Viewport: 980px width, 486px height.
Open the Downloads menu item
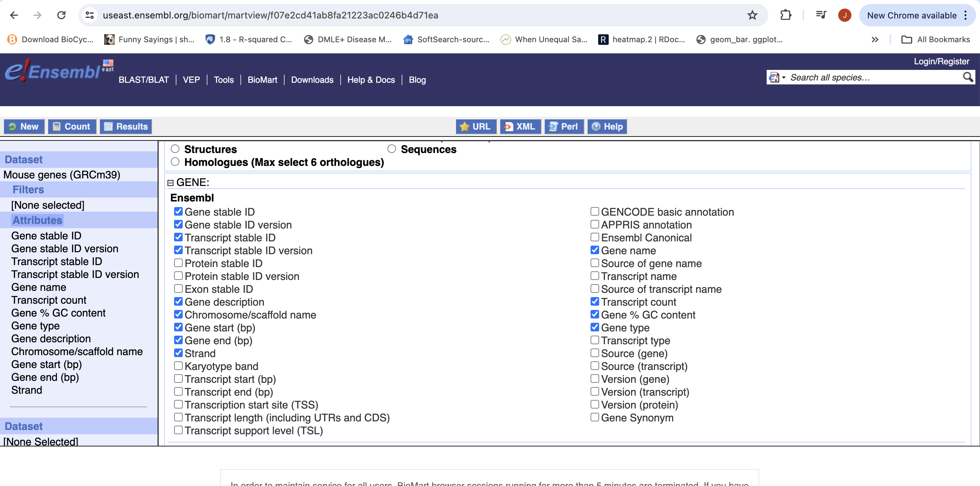312,80
